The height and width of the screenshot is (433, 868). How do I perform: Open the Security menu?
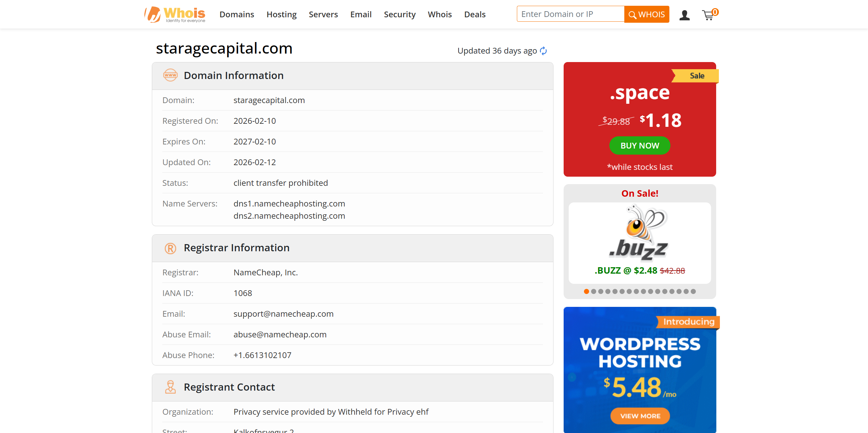[400, 15]
